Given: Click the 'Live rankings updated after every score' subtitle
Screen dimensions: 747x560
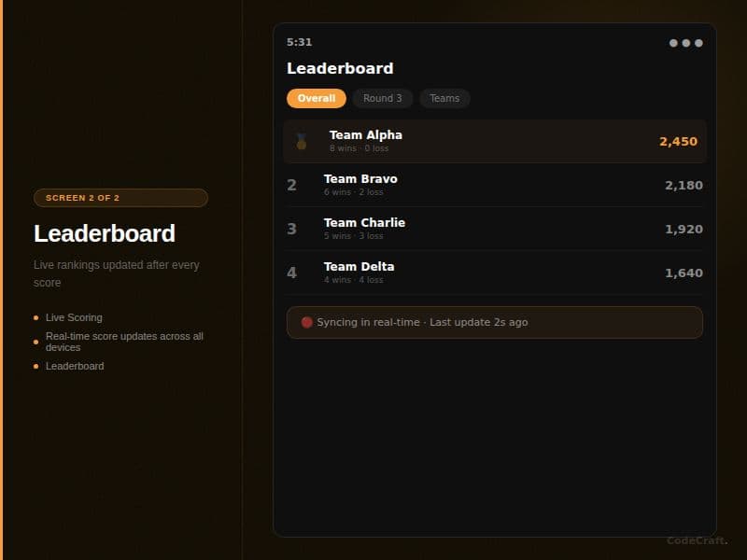Looking at the screenshot, I should [x=117, y=273].
